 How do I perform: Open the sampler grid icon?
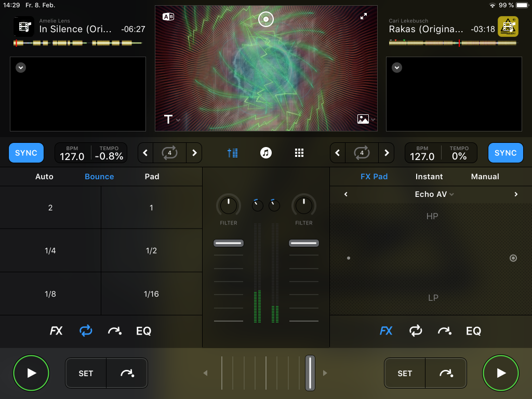[x=299, y=153]
